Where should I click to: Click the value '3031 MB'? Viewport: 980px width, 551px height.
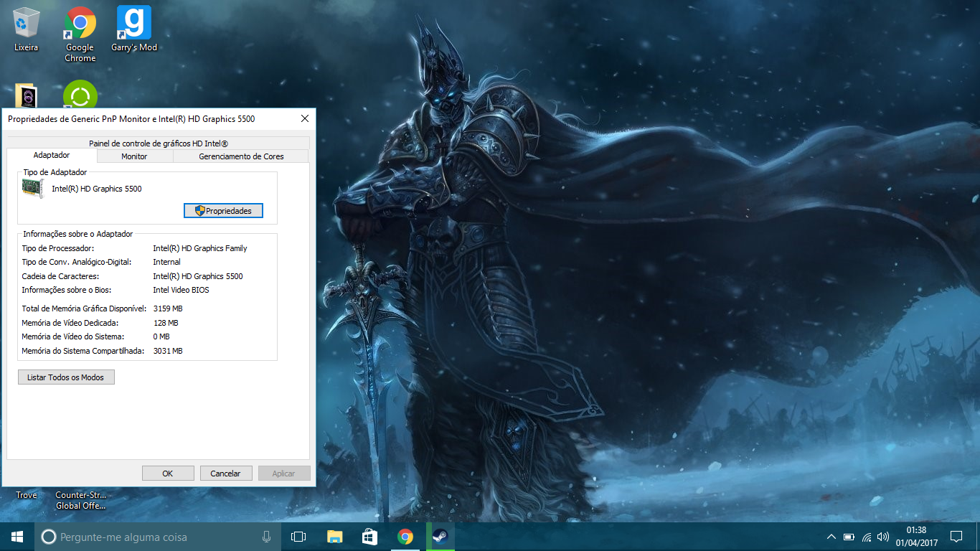(168, 351)
